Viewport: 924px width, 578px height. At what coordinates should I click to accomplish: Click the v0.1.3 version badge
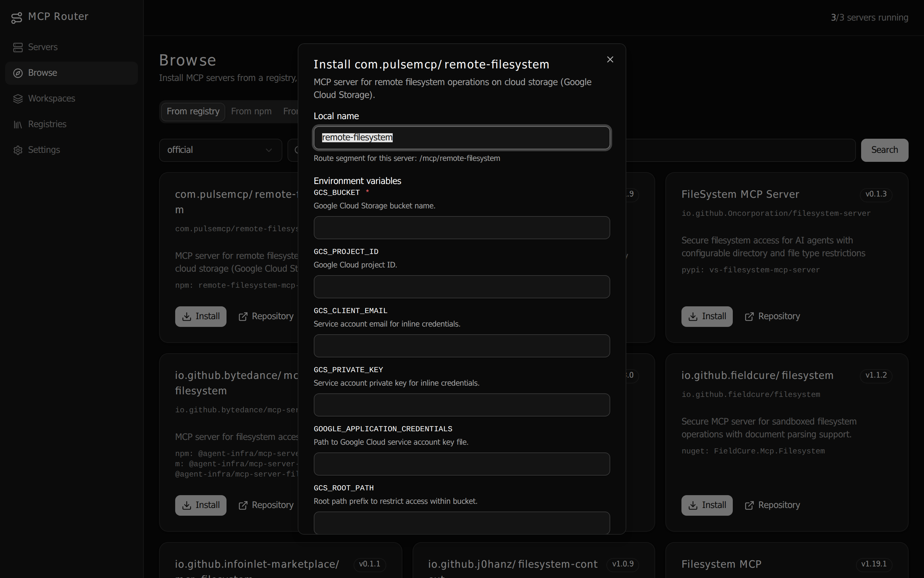(876, 194)
